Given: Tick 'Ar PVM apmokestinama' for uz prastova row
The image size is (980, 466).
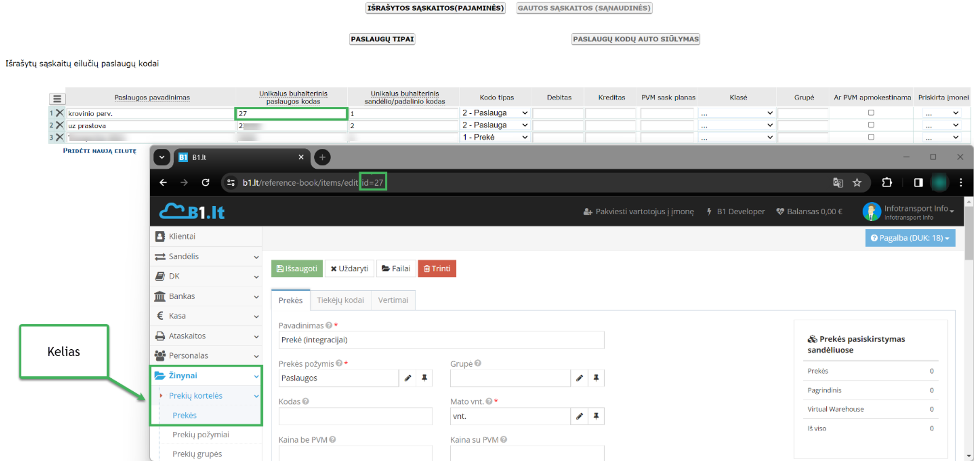Looking at the screenshot, I should (872, 125).
